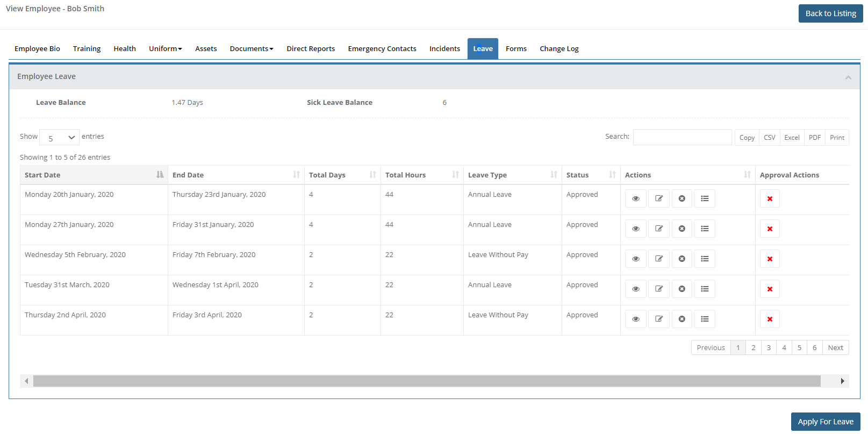Export leave table as CSV
868x434 pixels.
coord(770,138)
